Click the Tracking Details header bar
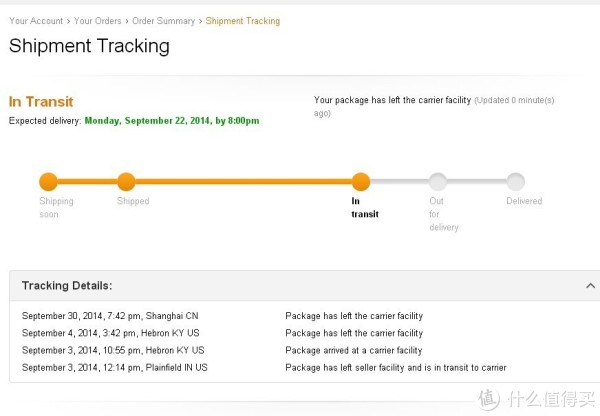Image resolution: width=600 pixels, height=416 pixels. [x=305, y=285]
